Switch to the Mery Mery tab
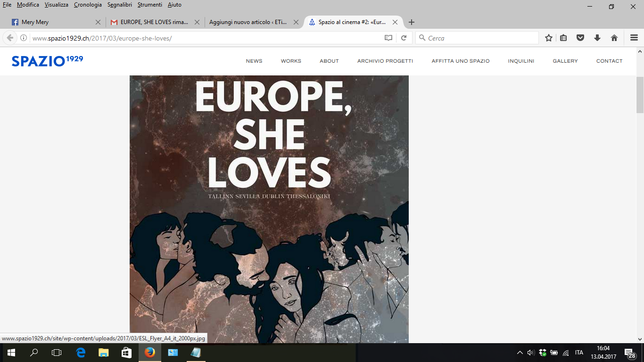Screen dimensions: 644x362 (57, 22)
